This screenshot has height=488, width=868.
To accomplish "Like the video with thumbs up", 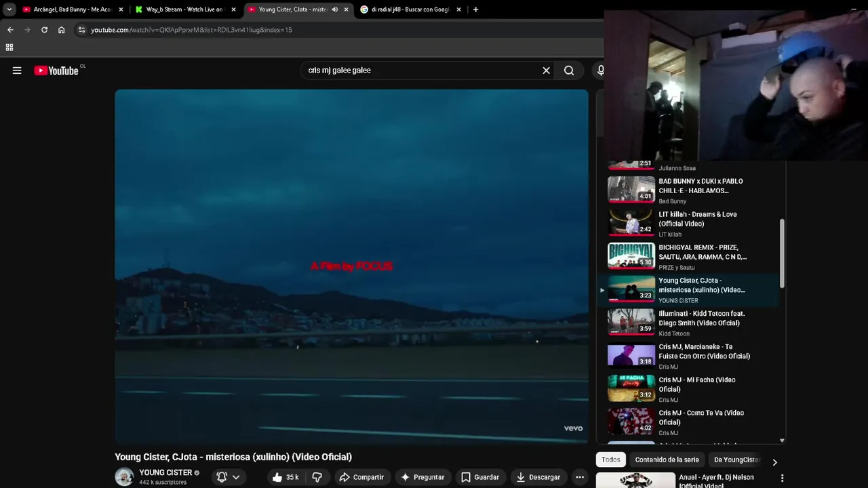I will [x=285, y=477].
